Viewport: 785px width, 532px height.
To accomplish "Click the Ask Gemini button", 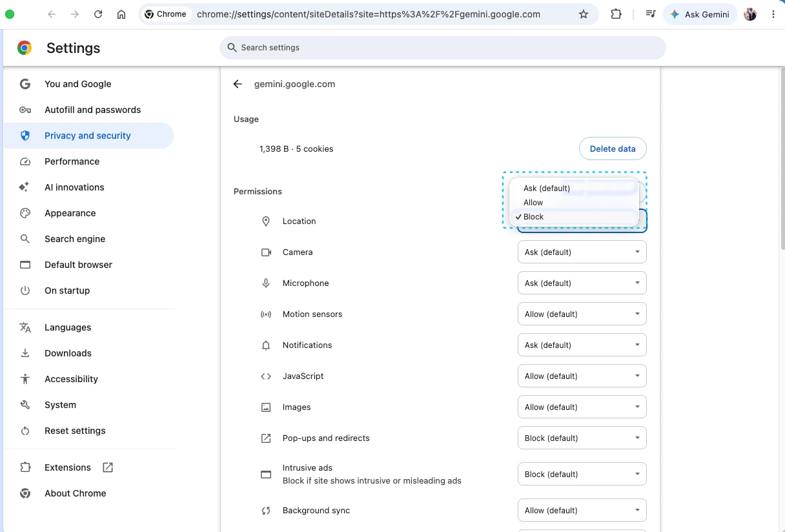I will click(700, 14).
